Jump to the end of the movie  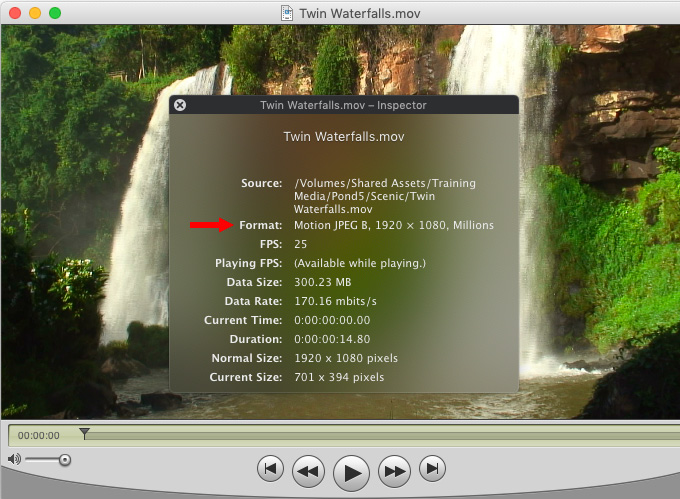click(432, 469)
